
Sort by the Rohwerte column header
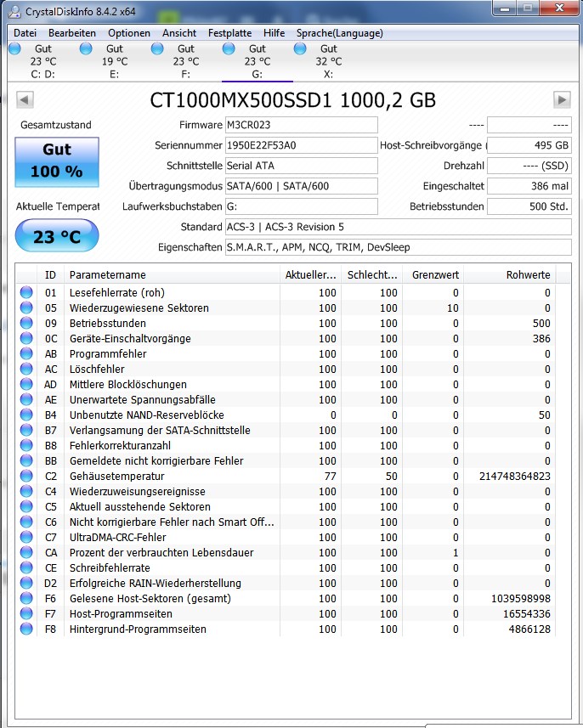(x=510, y=275)
